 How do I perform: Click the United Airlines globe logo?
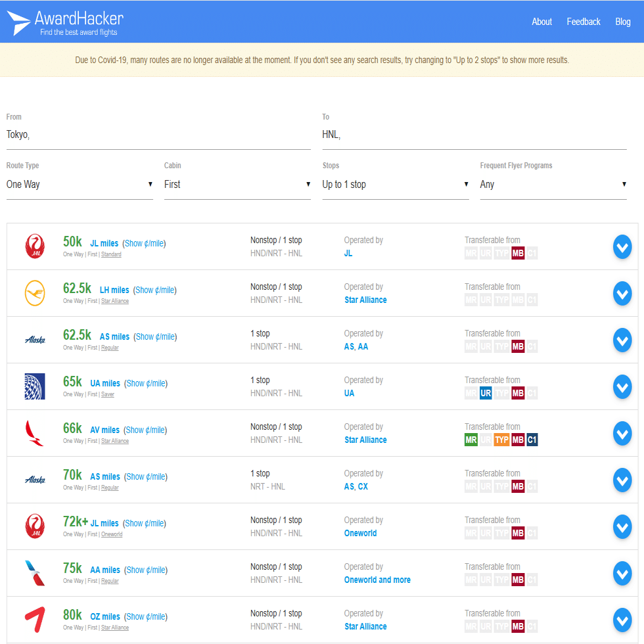click(35, 386)
